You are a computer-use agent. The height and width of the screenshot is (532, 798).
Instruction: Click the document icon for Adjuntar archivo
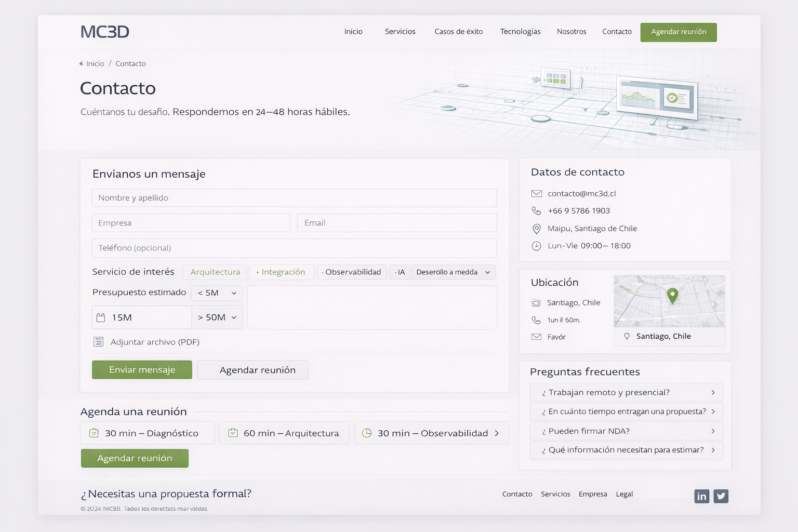click(x=98, y=342)
